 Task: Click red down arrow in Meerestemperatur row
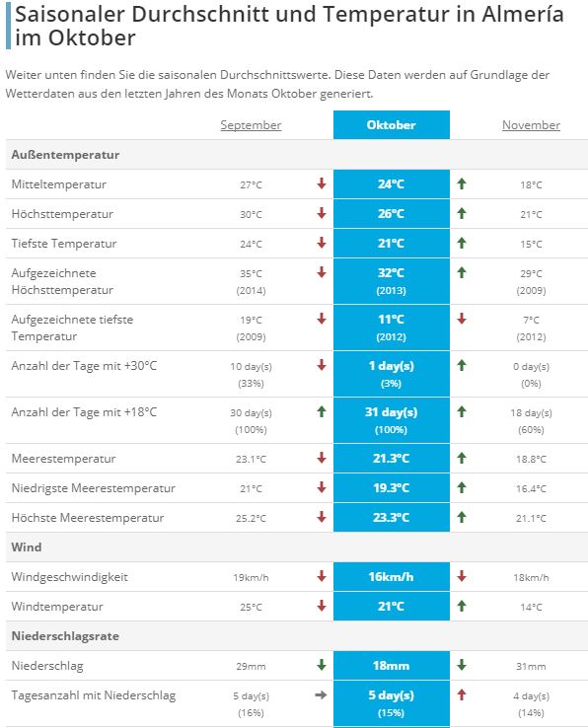tap(322, 459)
